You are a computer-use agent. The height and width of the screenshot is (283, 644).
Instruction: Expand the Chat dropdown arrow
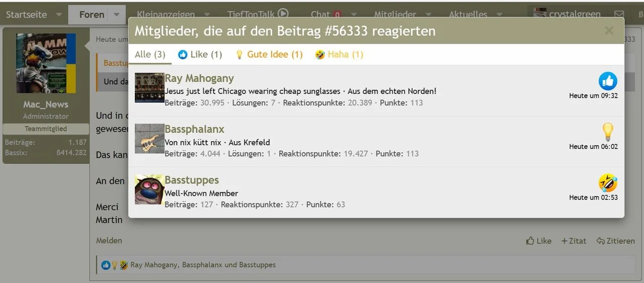[x=353, y=15]
